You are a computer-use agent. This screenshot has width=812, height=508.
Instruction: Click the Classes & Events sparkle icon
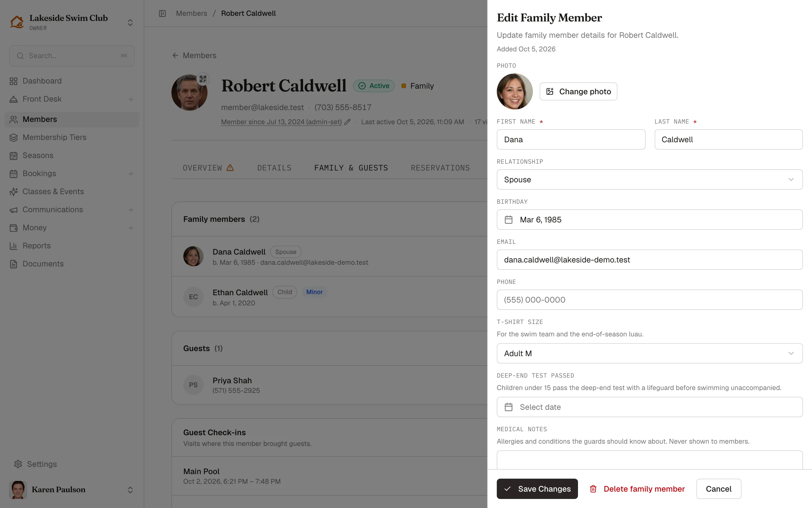tap(14, 192)
